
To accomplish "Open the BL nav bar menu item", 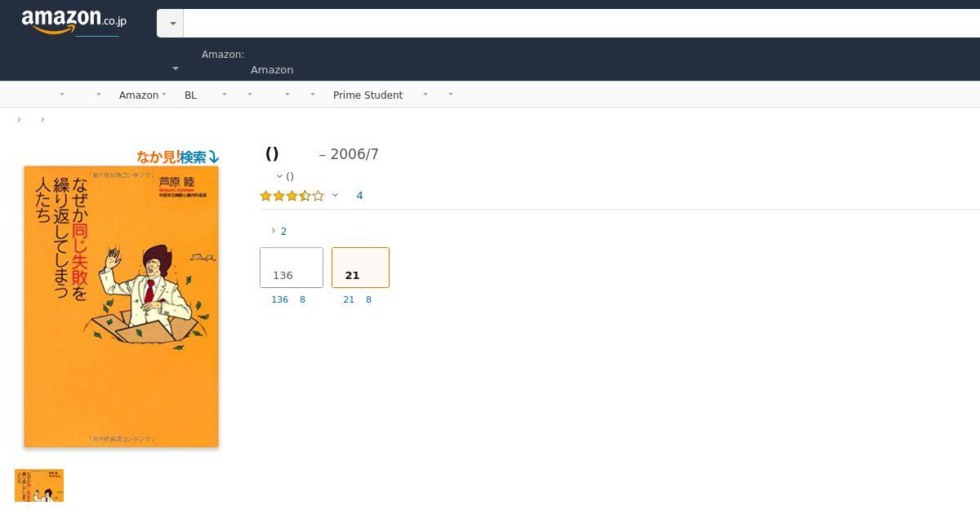I will pyautogui.click(x=190, y=95).
